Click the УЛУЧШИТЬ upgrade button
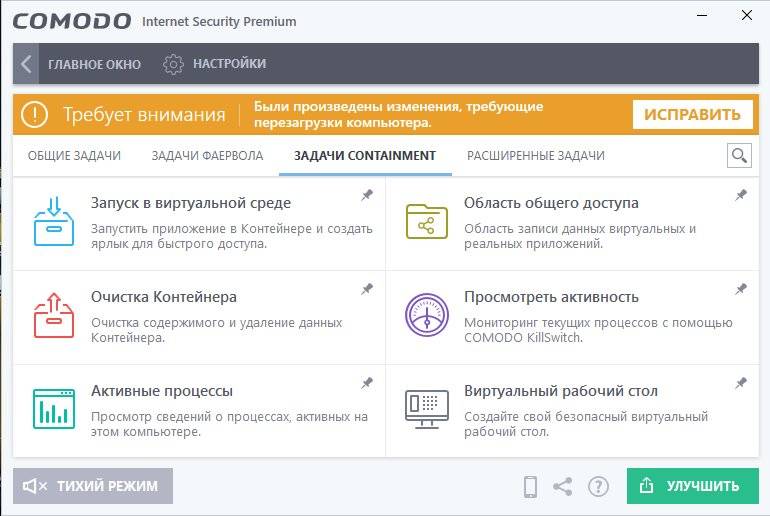The image size is (770, 516). tap(692, 486)
